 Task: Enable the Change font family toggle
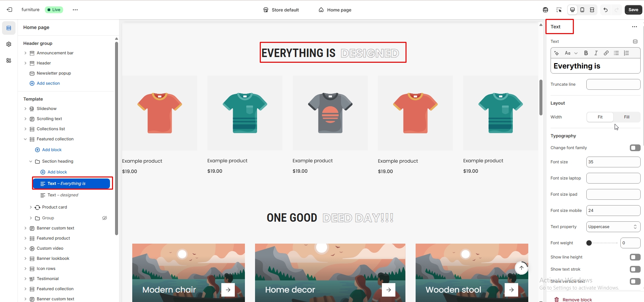pos(635,148)
